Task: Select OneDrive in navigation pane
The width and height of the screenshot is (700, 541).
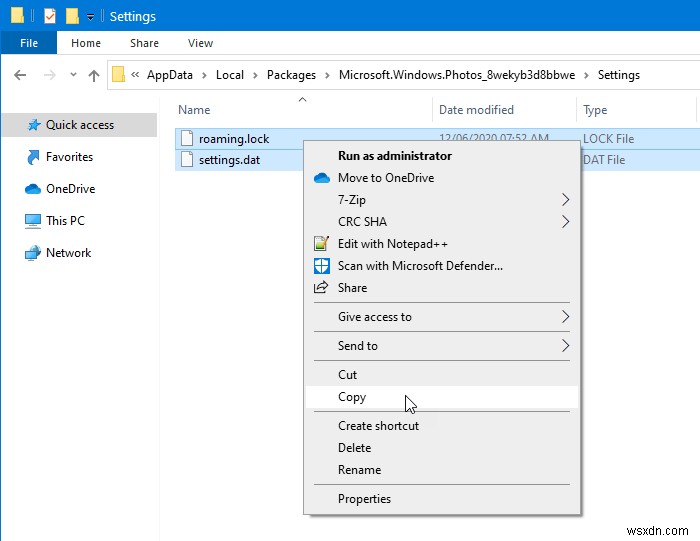Action: [71, 189]
